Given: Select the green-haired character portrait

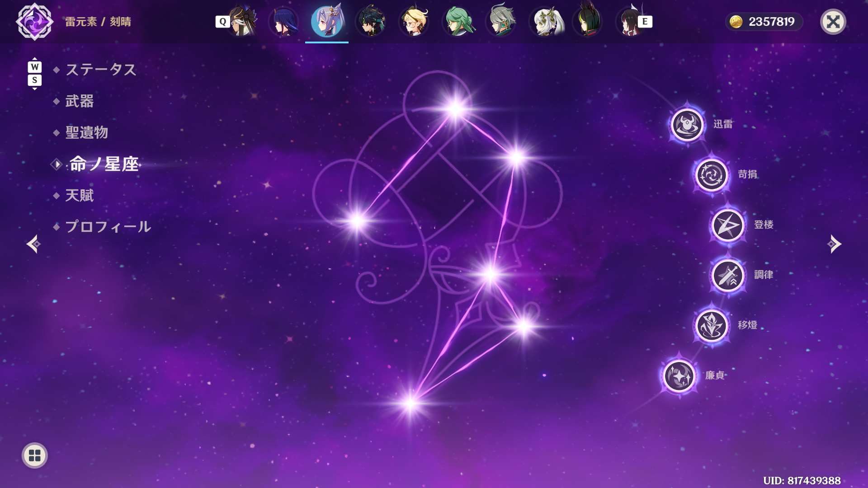Looking at the screenshot, I should [457, 21].
